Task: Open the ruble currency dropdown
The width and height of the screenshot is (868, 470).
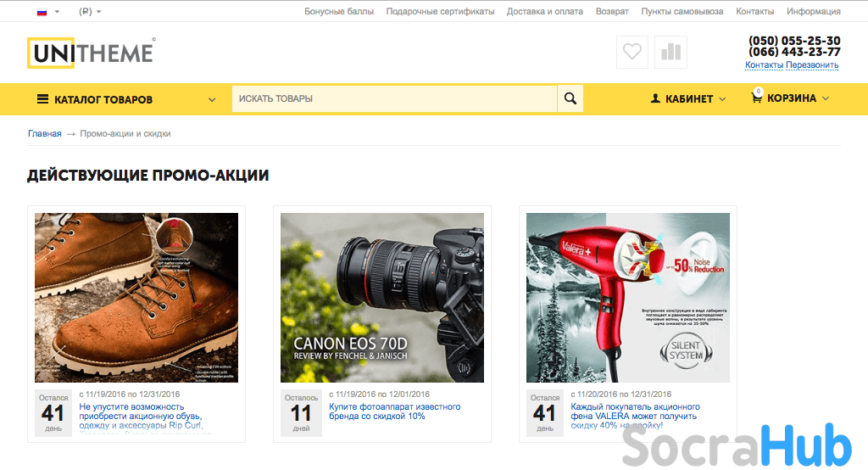Action: (x=90, y=11)
